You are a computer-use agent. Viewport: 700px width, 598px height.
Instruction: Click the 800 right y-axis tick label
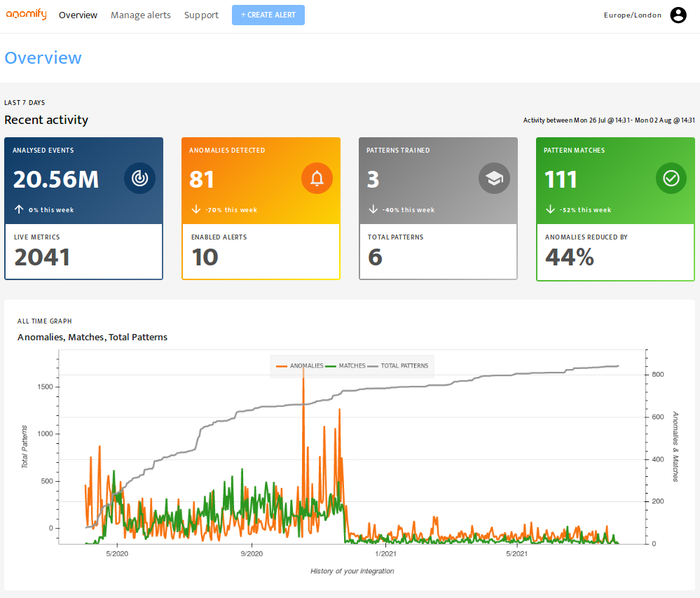[x=657, y=375]
